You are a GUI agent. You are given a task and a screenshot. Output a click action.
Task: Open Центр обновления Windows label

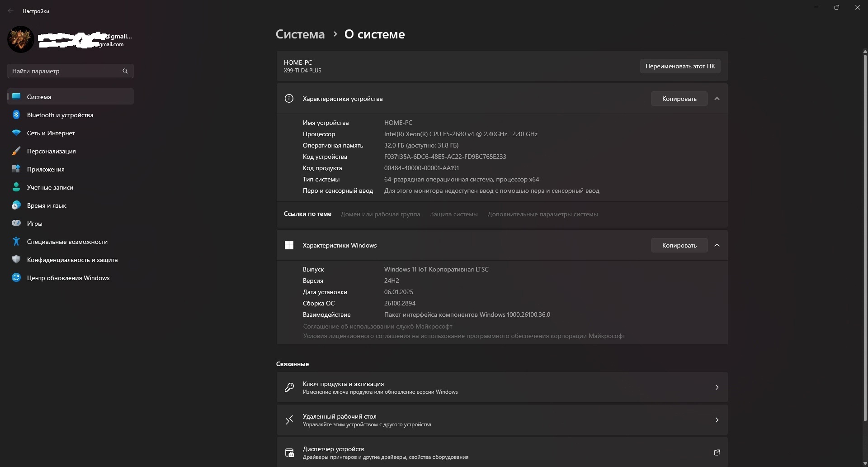[x=68, y=278]
